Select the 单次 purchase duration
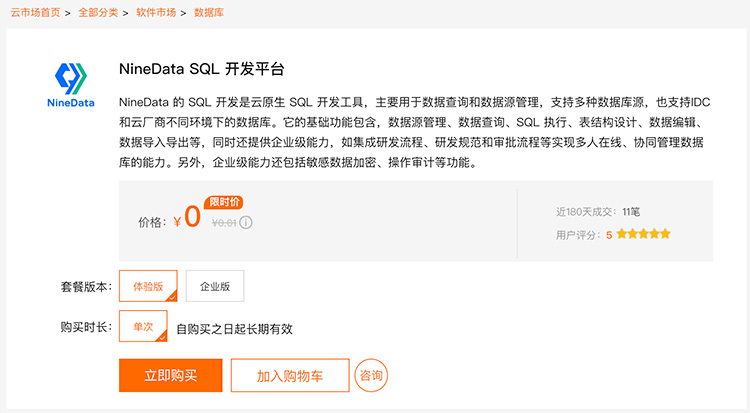 coord(143,326)
